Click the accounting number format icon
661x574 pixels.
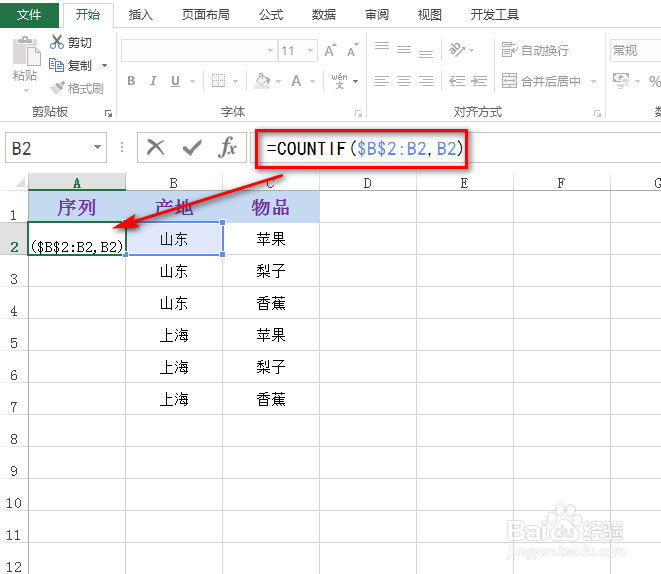click(x=621, y=80)
